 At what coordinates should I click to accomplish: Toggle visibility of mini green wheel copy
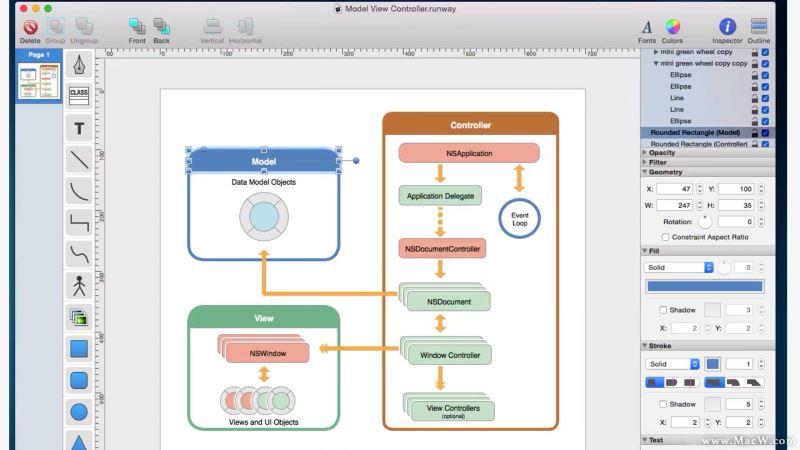pos(765,52)
